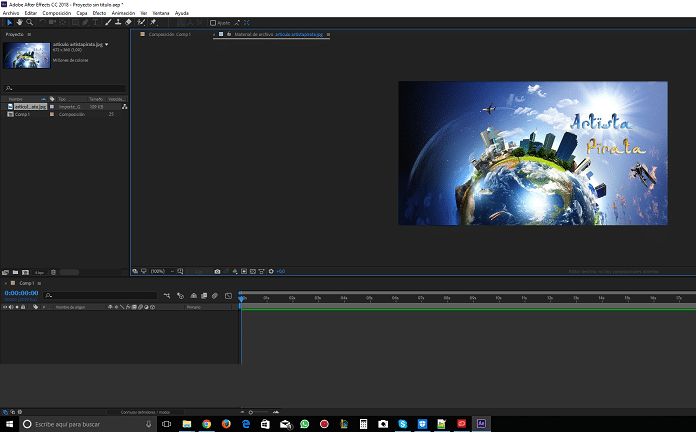Click the snap edges extension icon beside Ajuste
This screenshot has height=432, width=696.
[237, 23]
